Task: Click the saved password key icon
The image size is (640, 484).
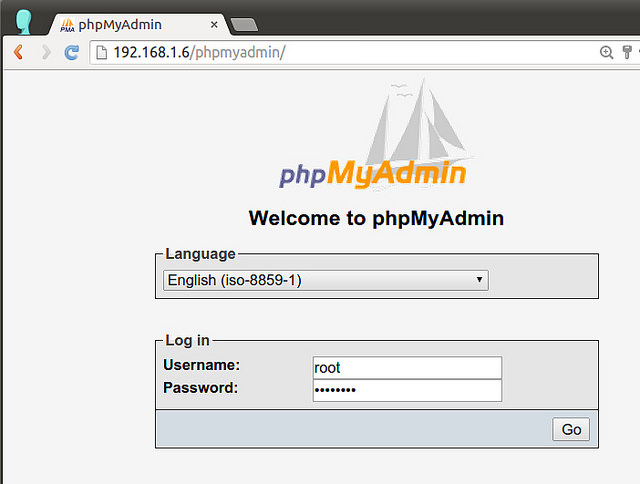Action: pyautogui.click(x=628, y=52)
